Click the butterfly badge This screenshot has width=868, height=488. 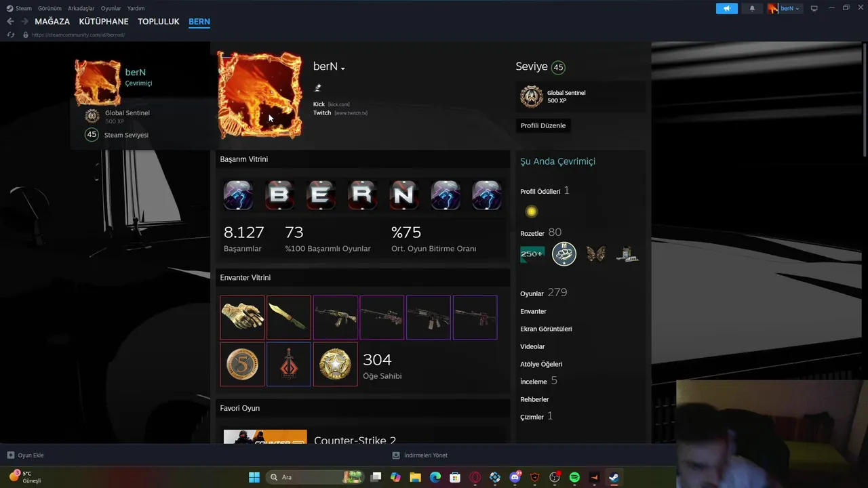(596, 254)
